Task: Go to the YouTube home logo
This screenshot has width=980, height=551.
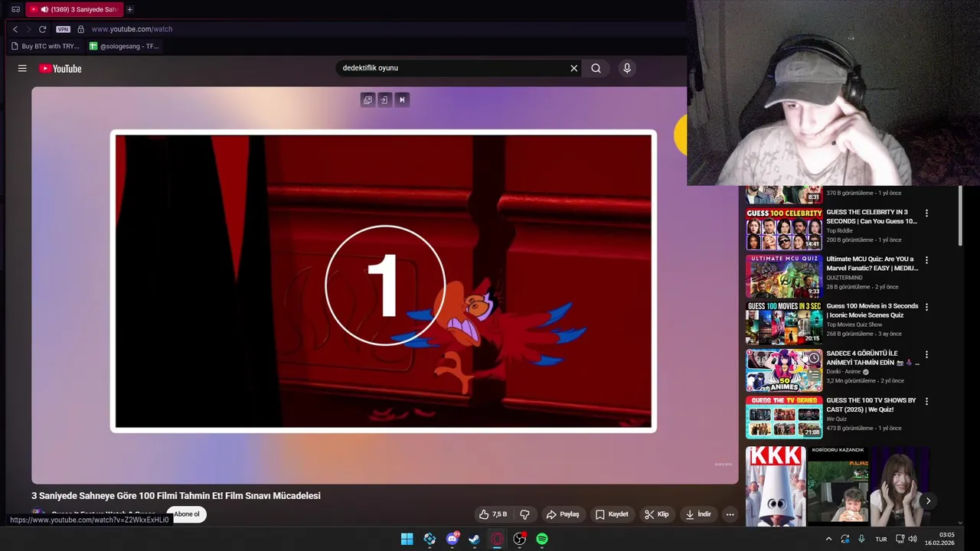Action: pos(60,68)
